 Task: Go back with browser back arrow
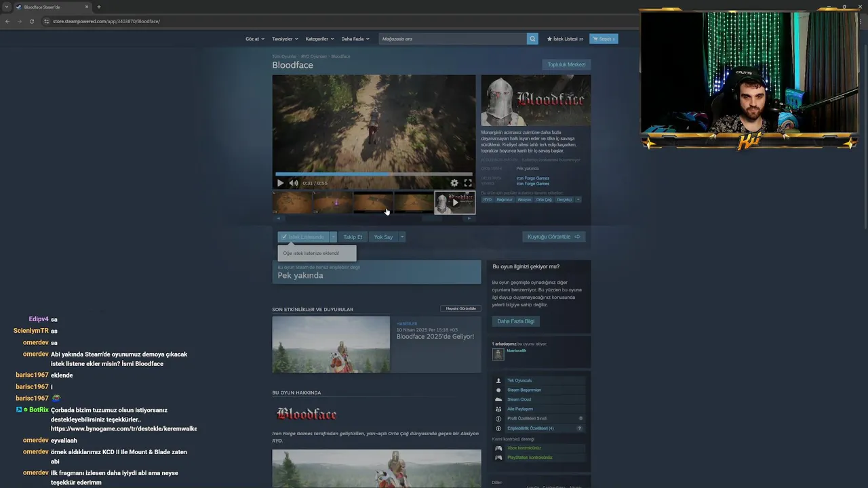(7, 21)
